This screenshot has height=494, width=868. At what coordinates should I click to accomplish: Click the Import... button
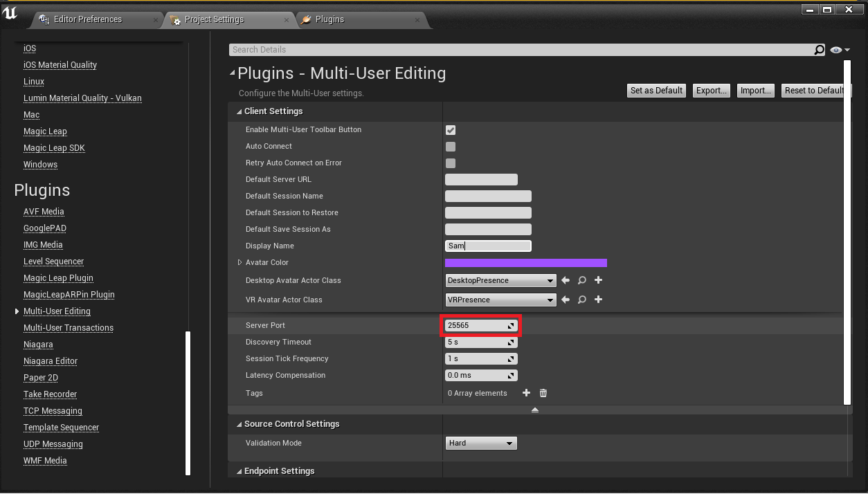[755, 90]
